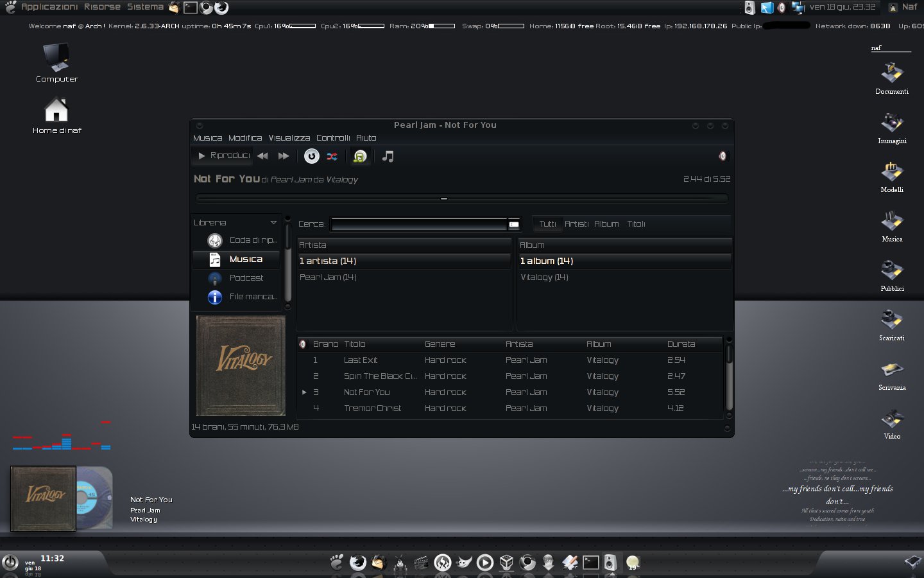Filter search by Tutti
Image resolution: width=924 pixels, height=578 pixels.
point(548,224)
